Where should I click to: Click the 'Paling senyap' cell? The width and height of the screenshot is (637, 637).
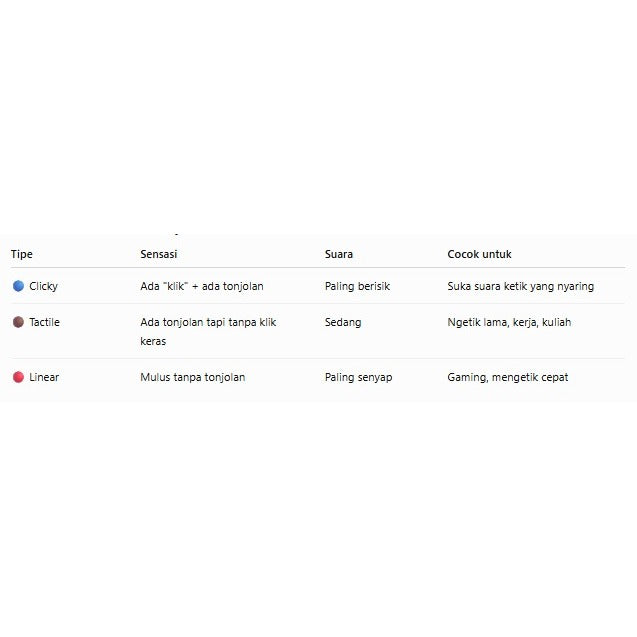pos(358,377)
